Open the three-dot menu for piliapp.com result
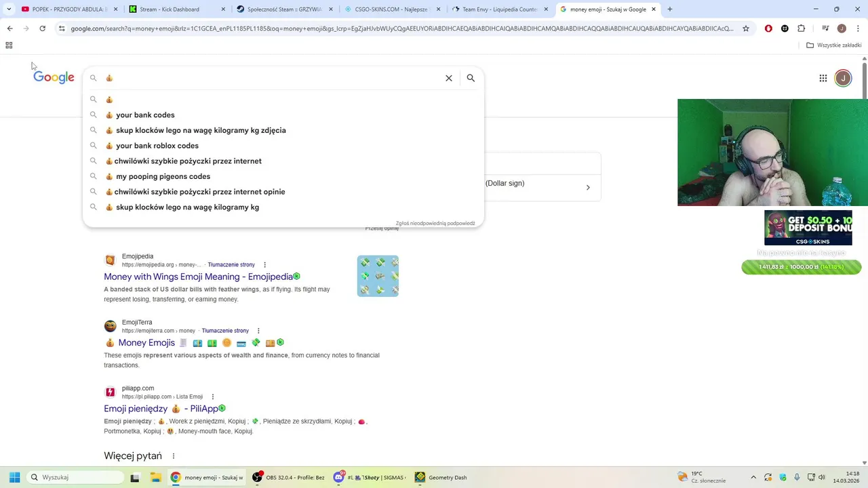 [x=213, y=396]
